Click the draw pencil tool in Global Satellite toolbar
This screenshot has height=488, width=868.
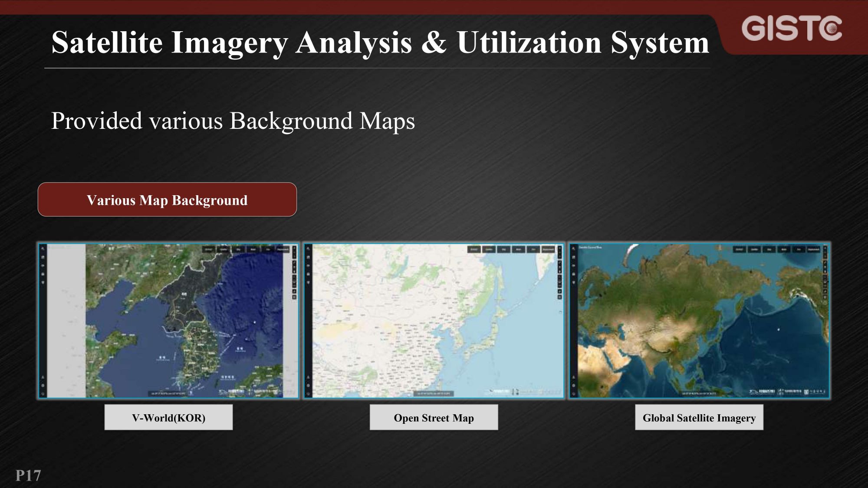[x=825, y=262]
